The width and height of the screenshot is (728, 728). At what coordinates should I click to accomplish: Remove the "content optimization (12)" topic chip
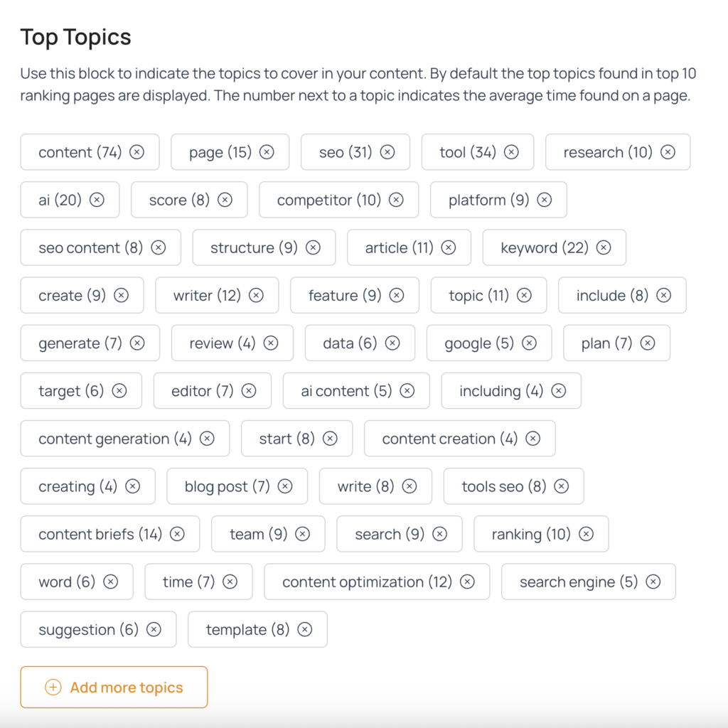(467, 582)
